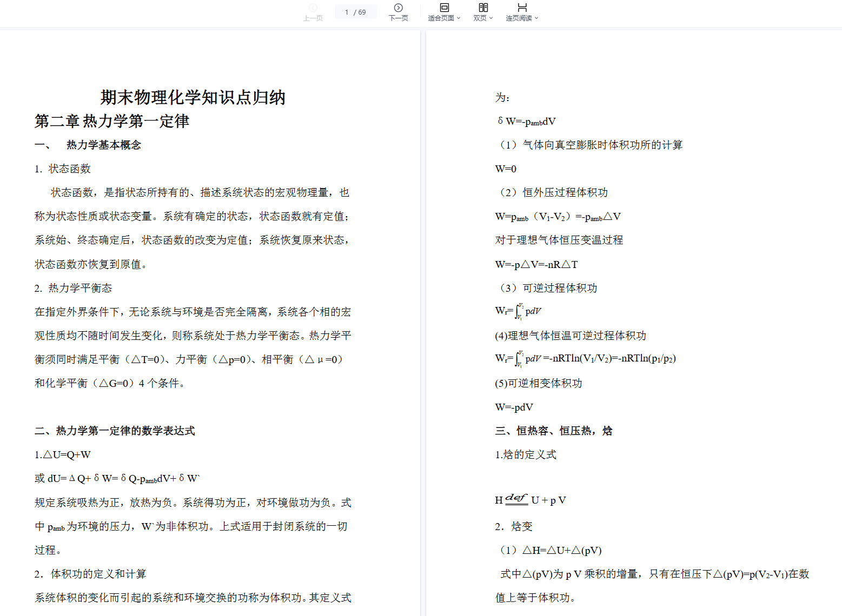Click the continuous reading (连页阅读) icon

(x=522, y=8)
